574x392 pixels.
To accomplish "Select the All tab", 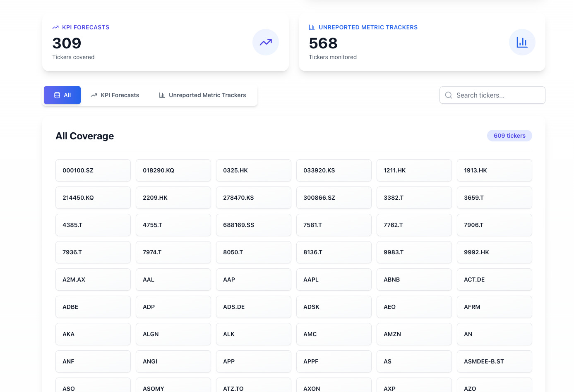I will [62, 95].
